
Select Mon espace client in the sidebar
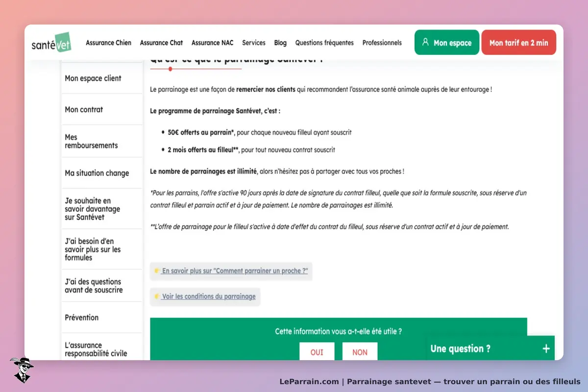point(102,78)
